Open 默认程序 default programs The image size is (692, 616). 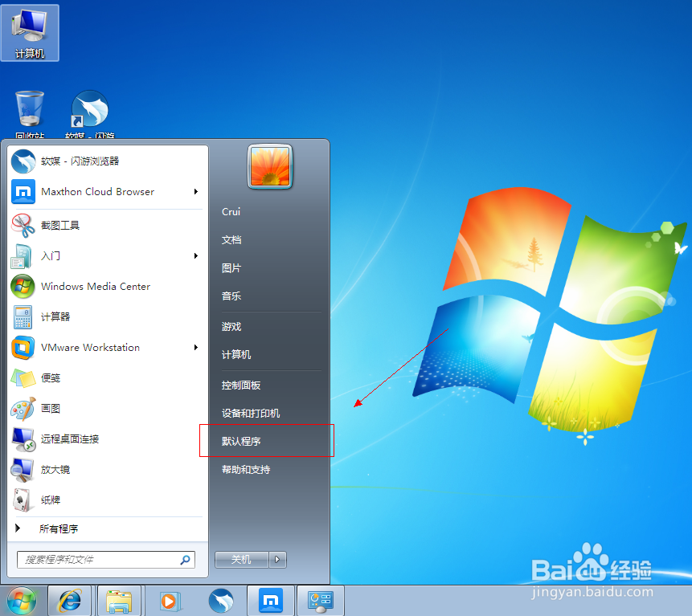coord(241,442)
